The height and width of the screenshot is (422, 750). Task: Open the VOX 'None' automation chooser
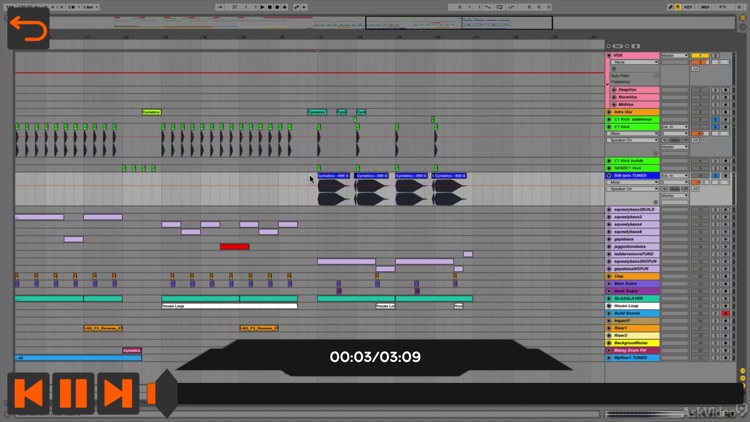click(635, 62)
